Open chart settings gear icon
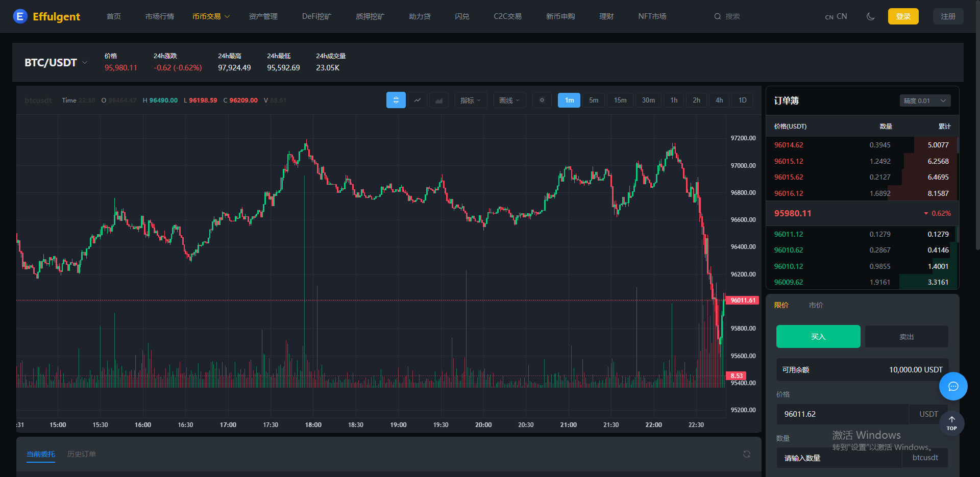 pos(542,101)
